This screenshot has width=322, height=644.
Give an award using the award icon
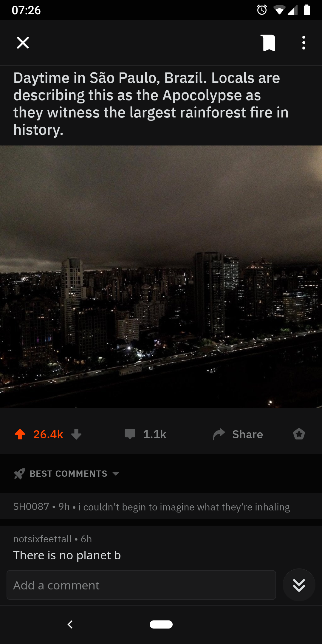pyautogui.click(x=299, y=434)
